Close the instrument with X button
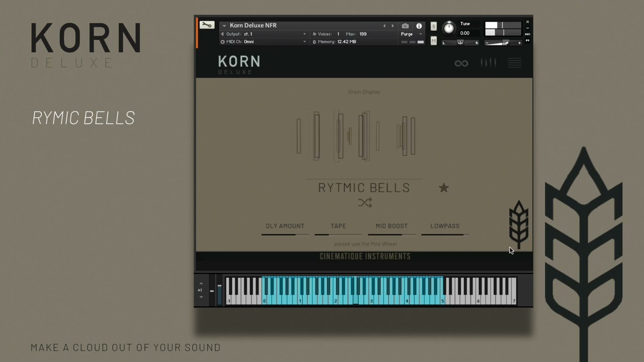The width and height of the screenshot is (644, 362). click(527, 22)
